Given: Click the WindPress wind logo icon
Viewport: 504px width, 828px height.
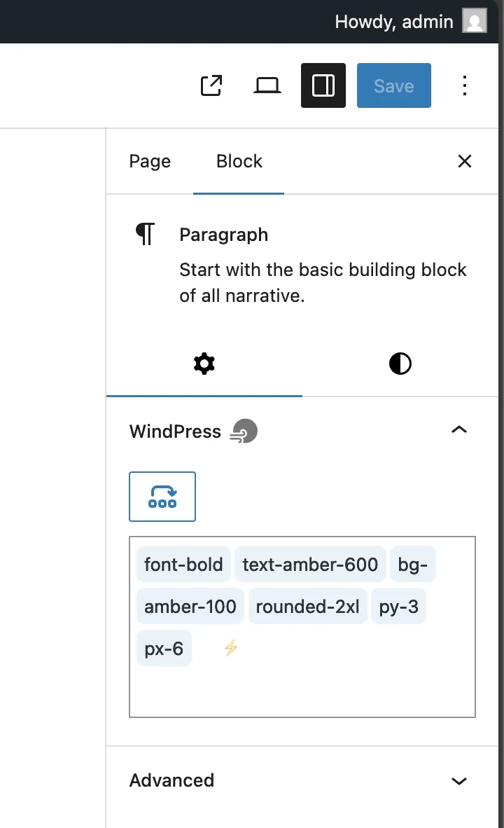Looking at the screenshot, I should (244, 431).
